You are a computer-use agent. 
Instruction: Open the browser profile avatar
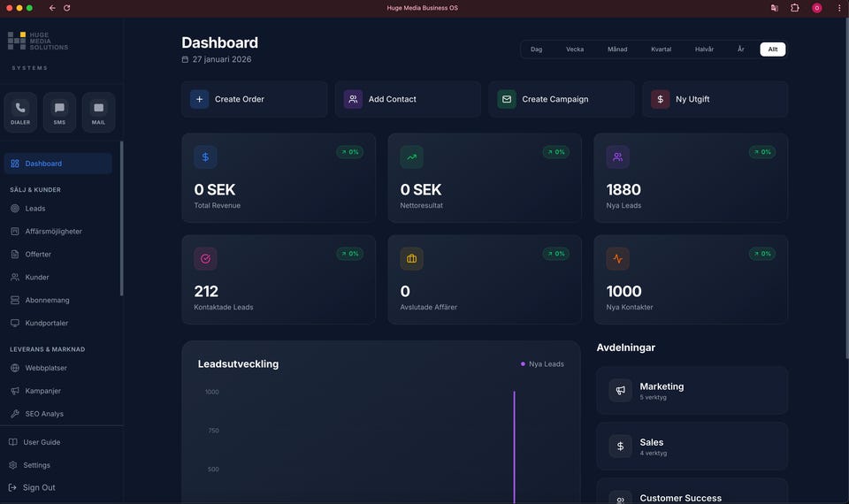817,8
